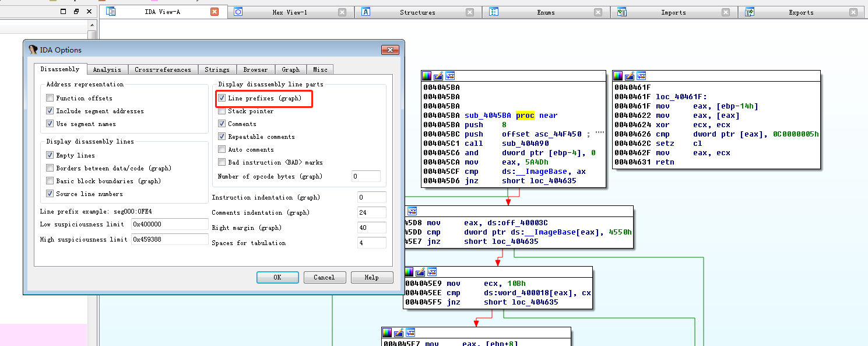Switch to the Browser options tab

tap(255, 69)
